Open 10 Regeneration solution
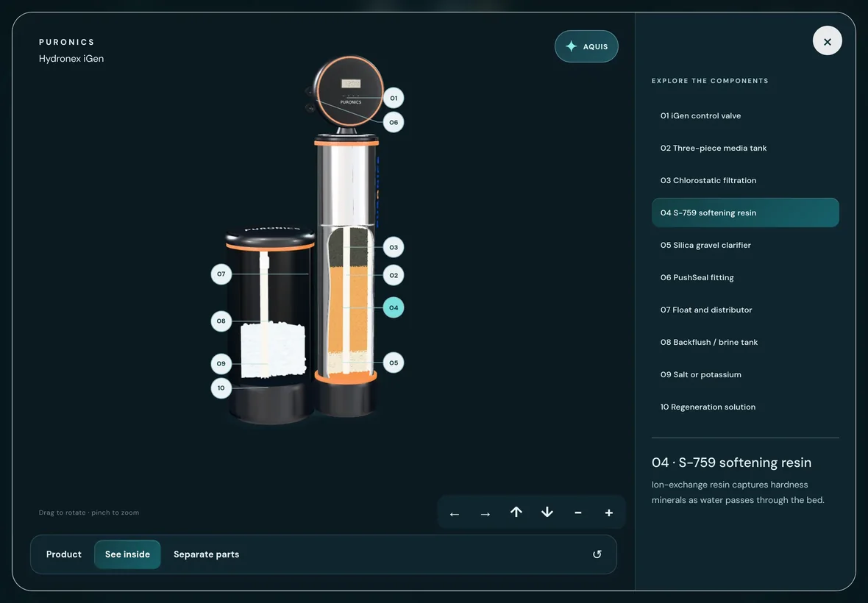Viewport: 868px width, 603px height. 745,407
